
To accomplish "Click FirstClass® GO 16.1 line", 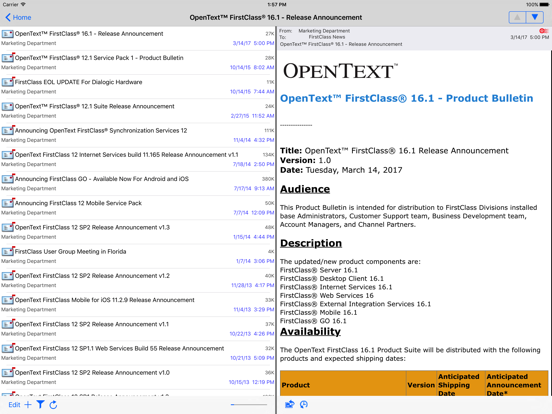I will [313, 321].
